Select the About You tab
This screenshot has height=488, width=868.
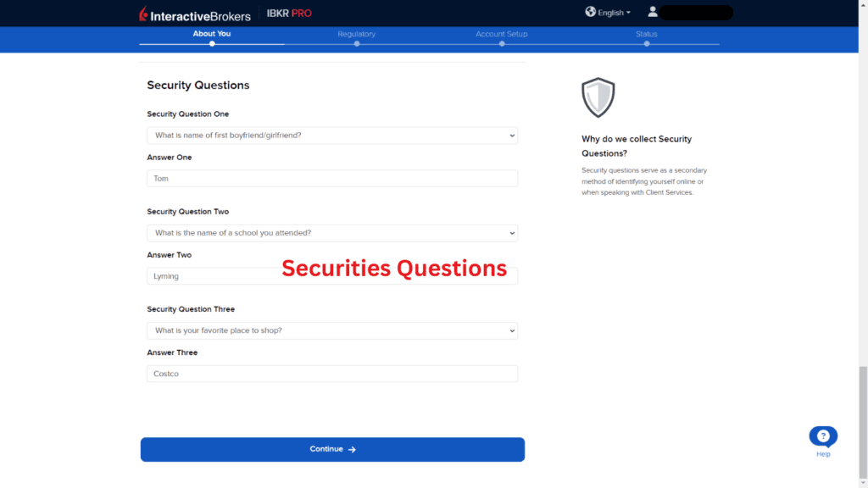(211, 34)
